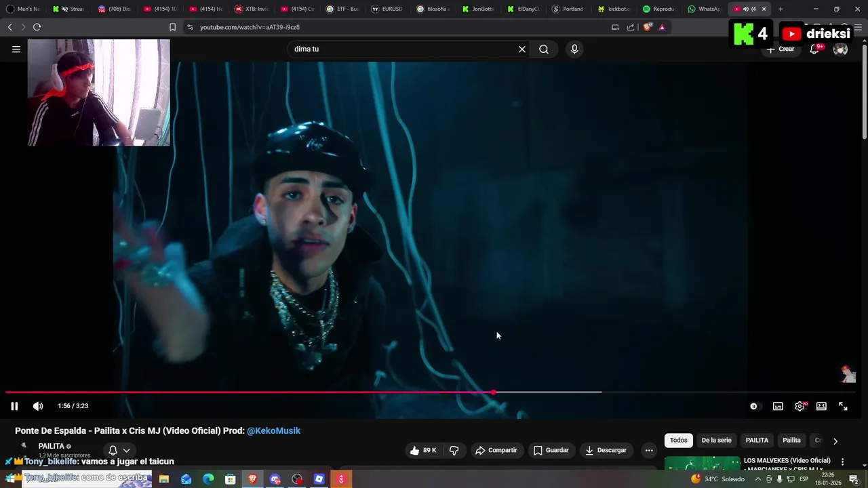
Task: Click the Descargar download button
Action: coord(606,450)
